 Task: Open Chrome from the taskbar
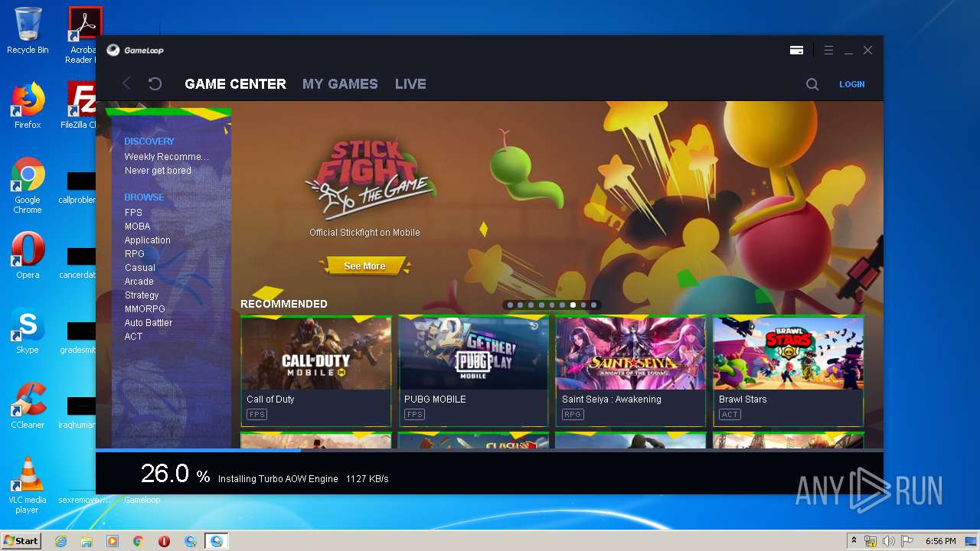pos(139,541)
